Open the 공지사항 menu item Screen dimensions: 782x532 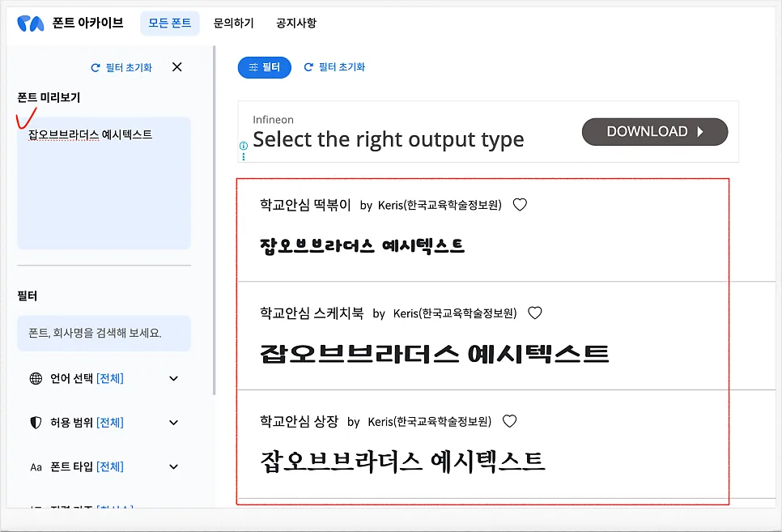tap(296, 23)
